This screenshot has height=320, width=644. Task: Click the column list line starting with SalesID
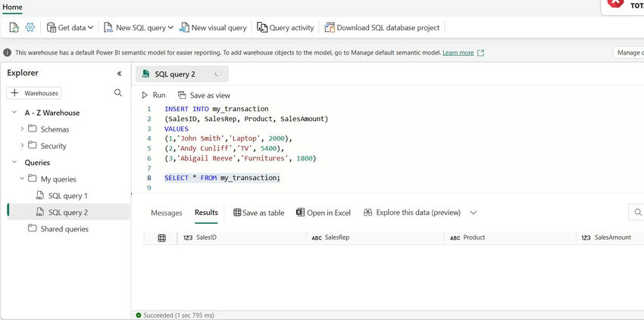point(246,119)
